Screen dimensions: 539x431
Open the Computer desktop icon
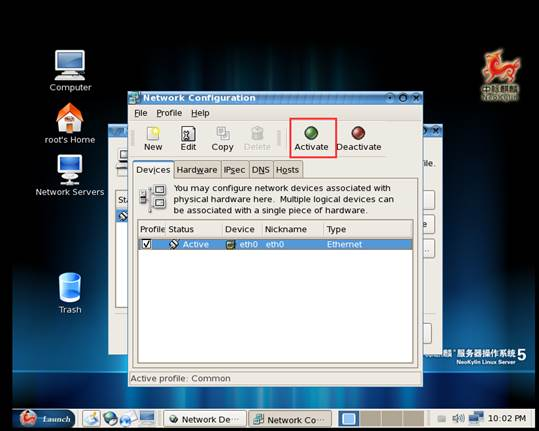point(70,71)
